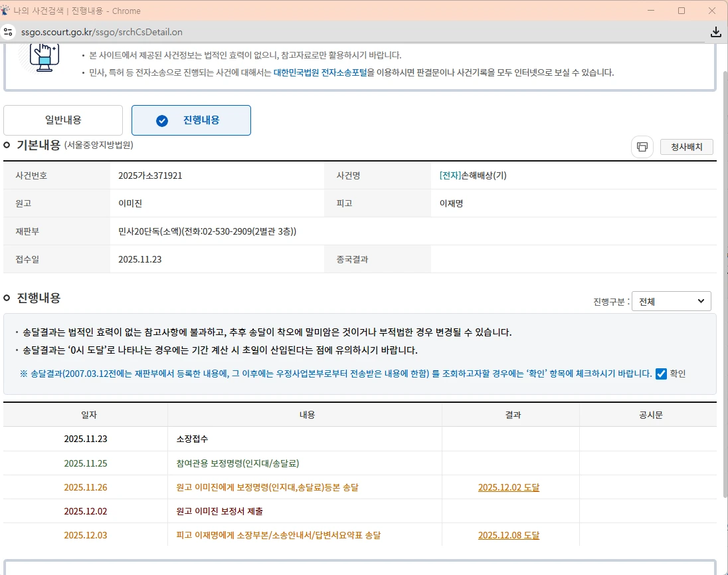Click the 내용 column header

(x=307, y=415)
